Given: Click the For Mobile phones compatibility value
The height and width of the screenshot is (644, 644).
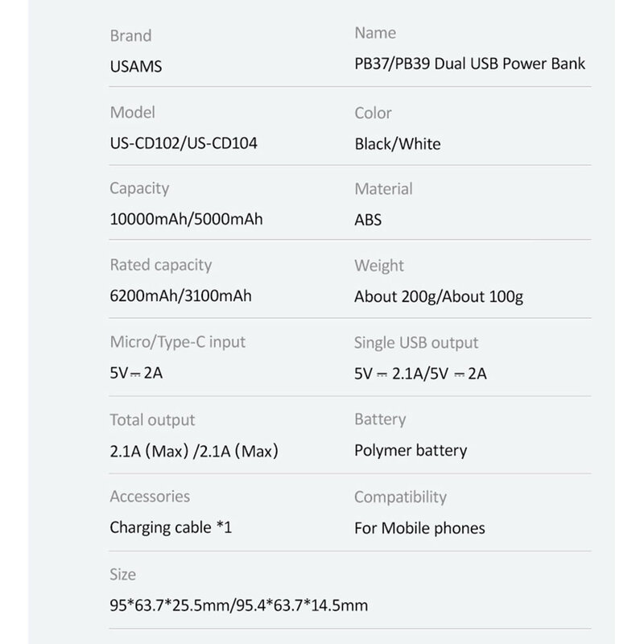Looking at the screenshot, I should pos(419,528).
